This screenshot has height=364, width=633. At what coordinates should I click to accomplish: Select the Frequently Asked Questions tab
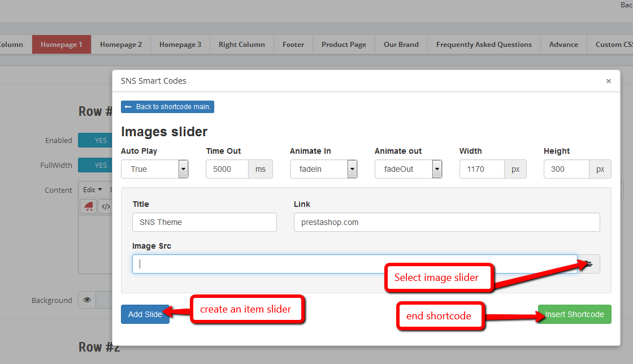[484, 45]
